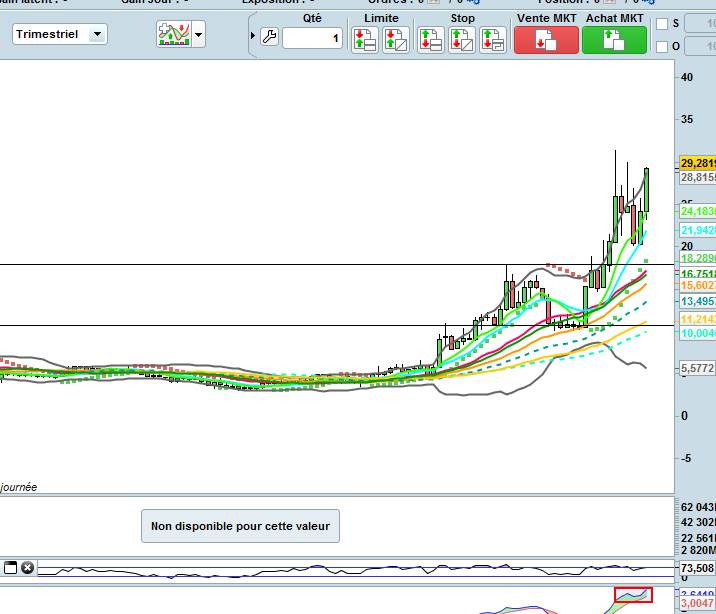The height and width of the screenshot is (614, 716).
Task: Click the Limite label in order toolbar
Action: point(381,18)
